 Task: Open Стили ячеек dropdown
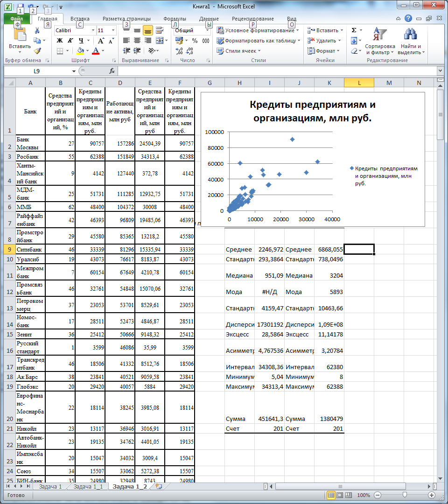(x=238, y=51)
